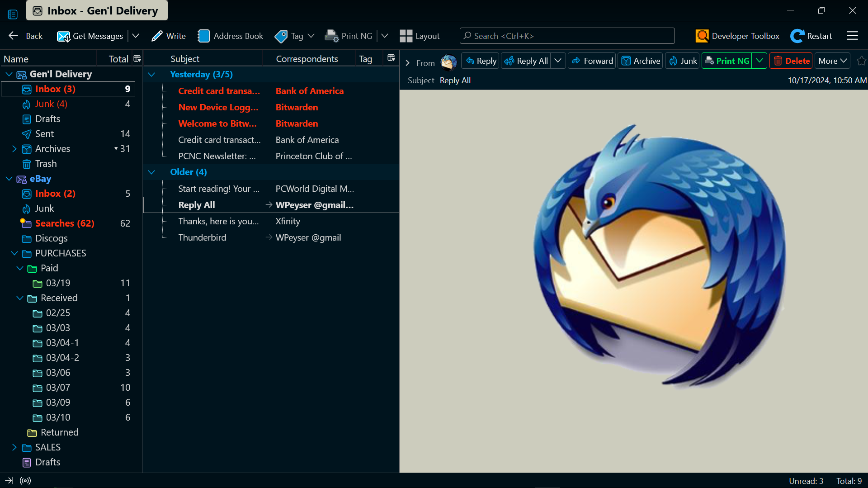Forward the message
The image size is (868, 488).
(x=592, y=61)
